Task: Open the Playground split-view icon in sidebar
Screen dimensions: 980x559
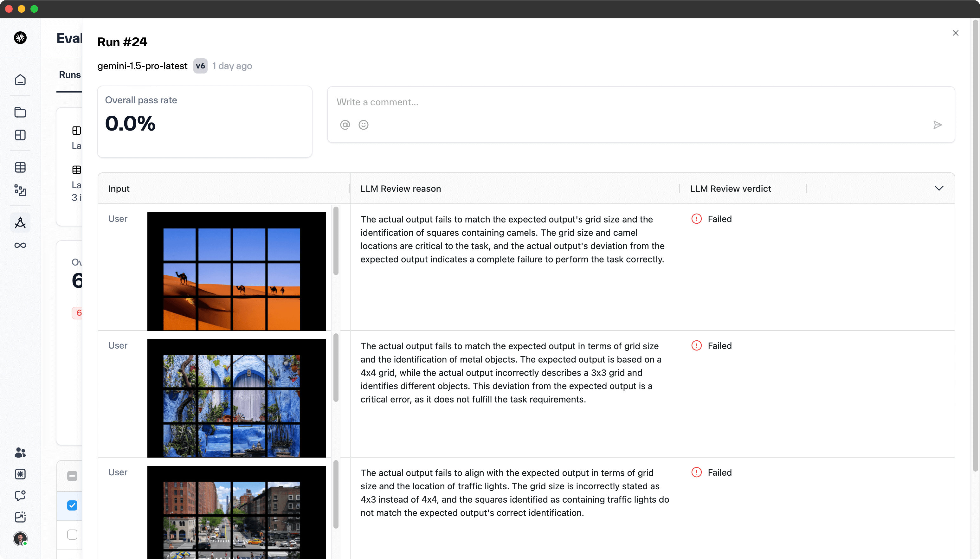Action: click(20, 135)
